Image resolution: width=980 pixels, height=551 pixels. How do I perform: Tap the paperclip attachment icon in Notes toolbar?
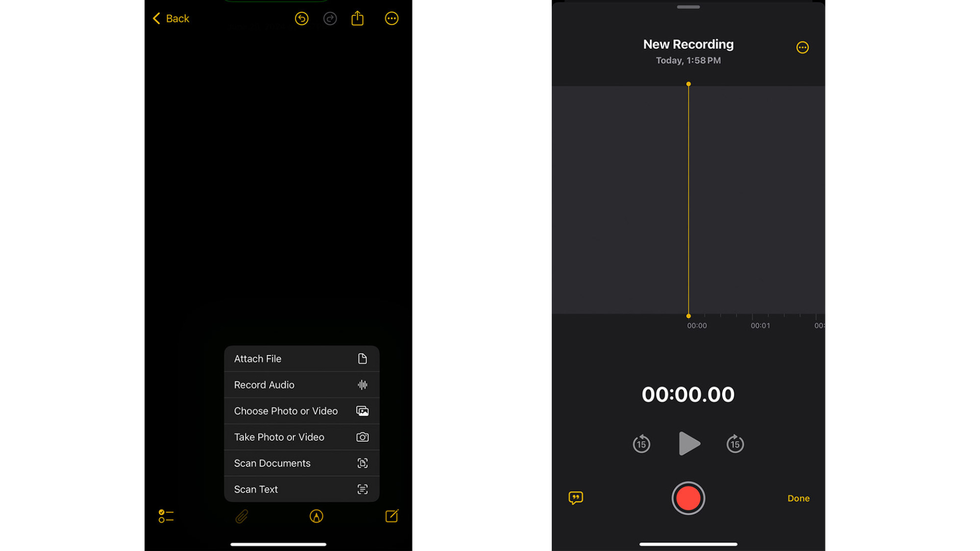click(x=242, y=516)
